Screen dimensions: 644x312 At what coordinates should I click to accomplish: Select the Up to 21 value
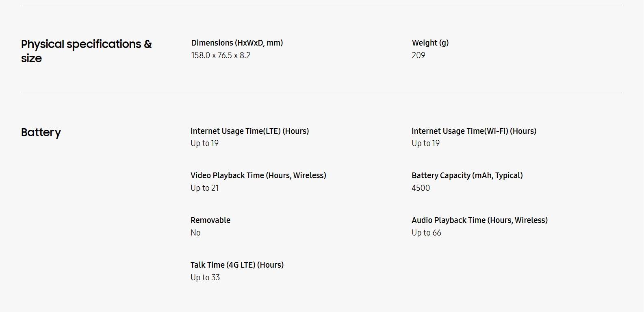click(x=204, y=188)
